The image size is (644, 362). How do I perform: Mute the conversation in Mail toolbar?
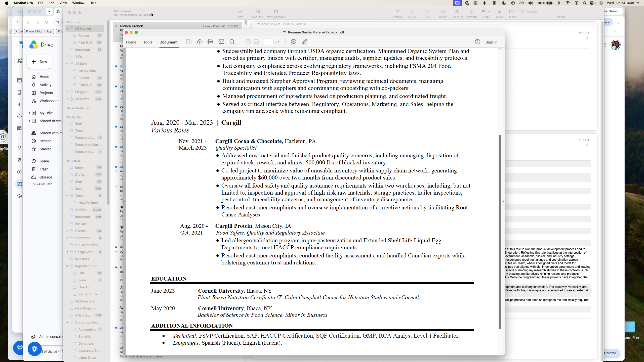pos(500,14)
